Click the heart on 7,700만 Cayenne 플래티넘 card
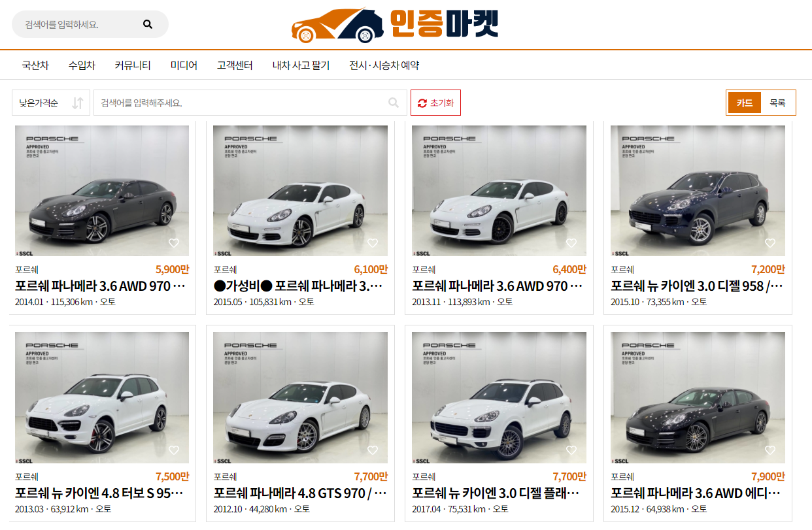This screenshot has width=812, height=530. [x=571, y=450]
